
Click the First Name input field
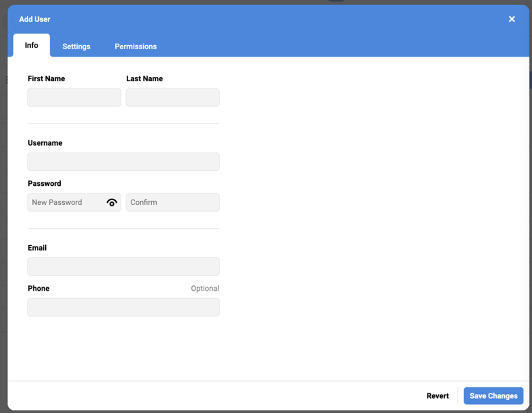pos(74,98)
